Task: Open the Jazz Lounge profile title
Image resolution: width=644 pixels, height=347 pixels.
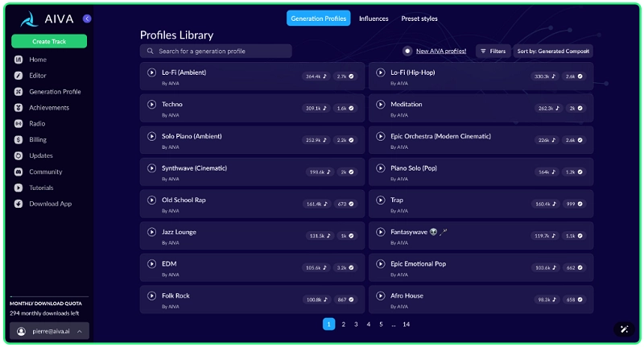Action: [179, 232]
